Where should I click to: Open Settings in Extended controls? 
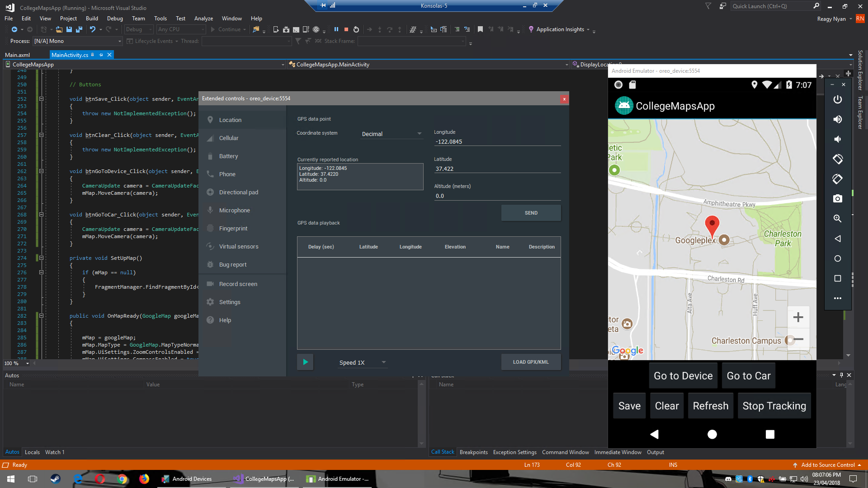(242, 302)
